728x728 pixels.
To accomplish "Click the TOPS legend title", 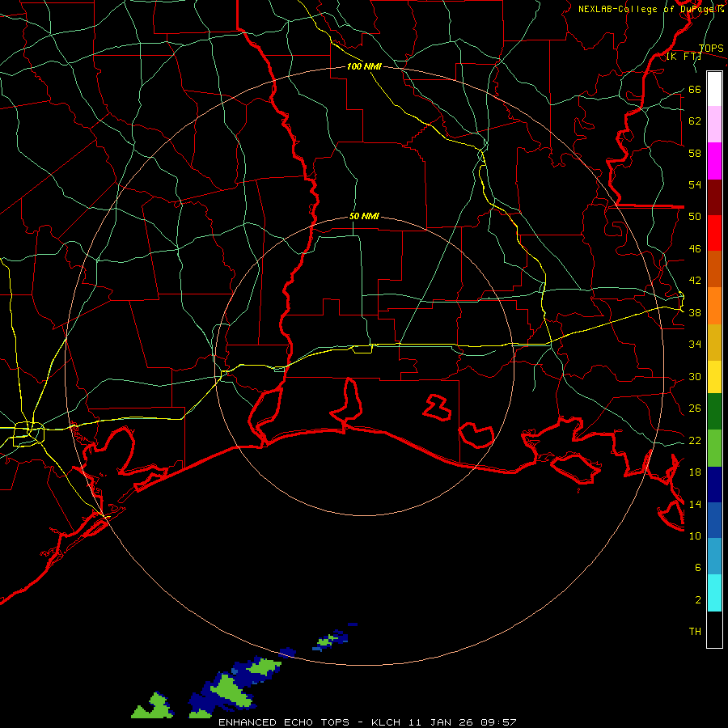I will tap(711, 49).
